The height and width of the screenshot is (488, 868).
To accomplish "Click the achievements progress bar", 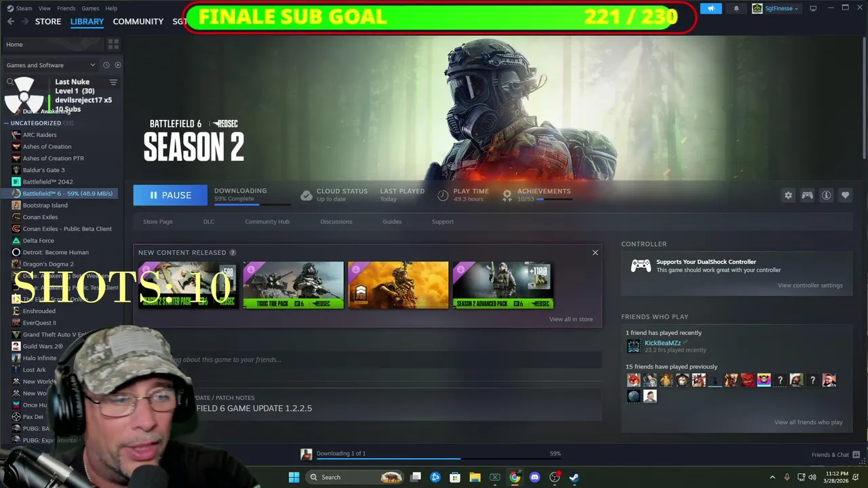I will coord(555,199).
